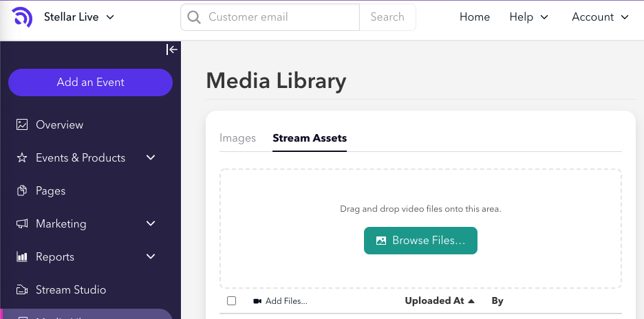Click the Browse Files button
Screen dimensions: 644x319
[420, 241]
